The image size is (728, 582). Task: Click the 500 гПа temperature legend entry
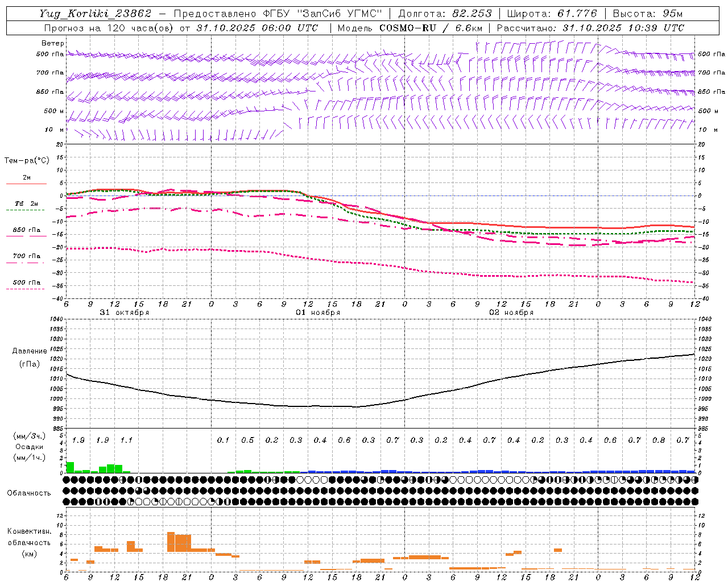pos(27,282)
